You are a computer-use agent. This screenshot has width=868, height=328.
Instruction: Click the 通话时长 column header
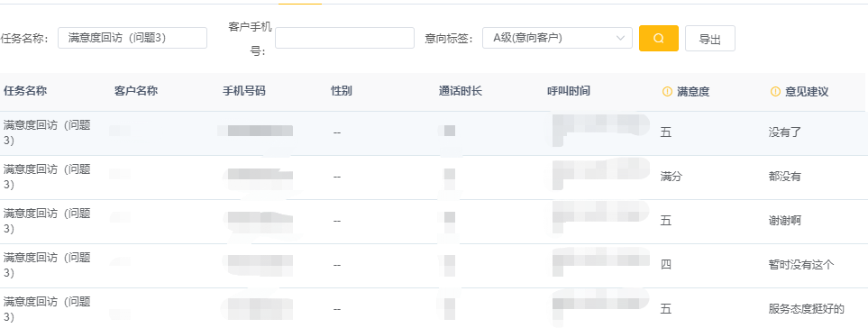pos(461,91)
